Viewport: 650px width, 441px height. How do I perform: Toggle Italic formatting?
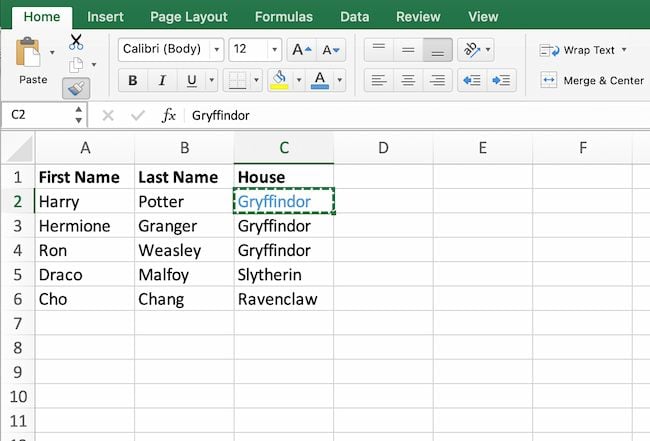(x=161, y=81)
